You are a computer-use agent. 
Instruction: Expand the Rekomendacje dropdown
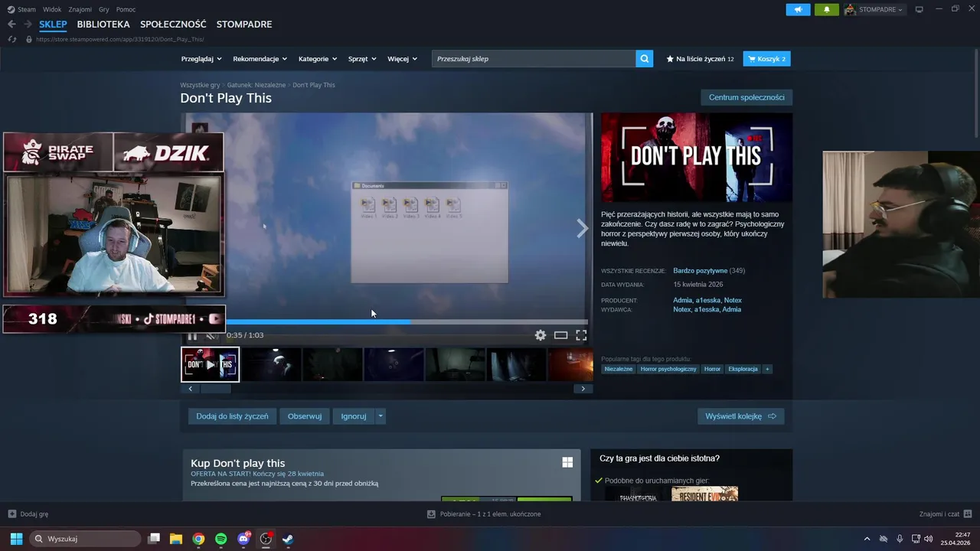[x=260, y=59]
